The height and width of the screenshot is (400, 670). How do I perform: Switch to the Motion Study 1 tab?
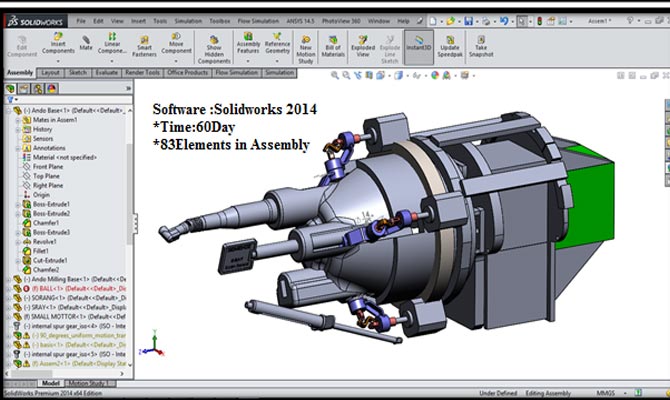pyautogui.click(x=88, y=383)
